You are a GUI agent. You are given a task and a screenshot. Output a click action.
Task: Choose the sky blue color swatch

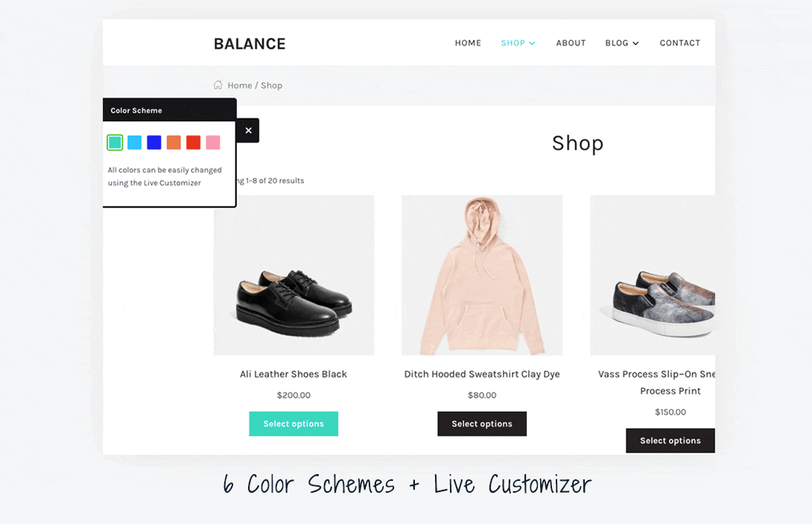pos(135,142)
